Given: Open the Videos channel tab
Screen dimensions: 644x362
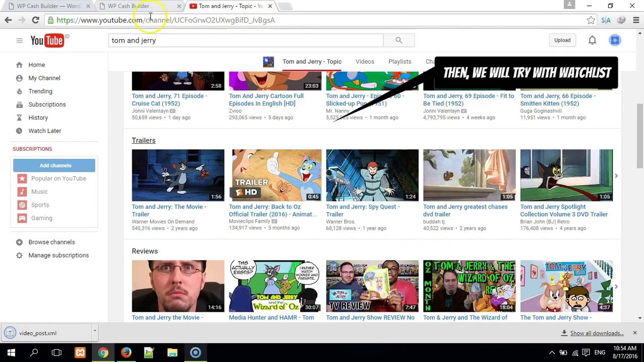Looking at the screenshot, I should (365, 61).
